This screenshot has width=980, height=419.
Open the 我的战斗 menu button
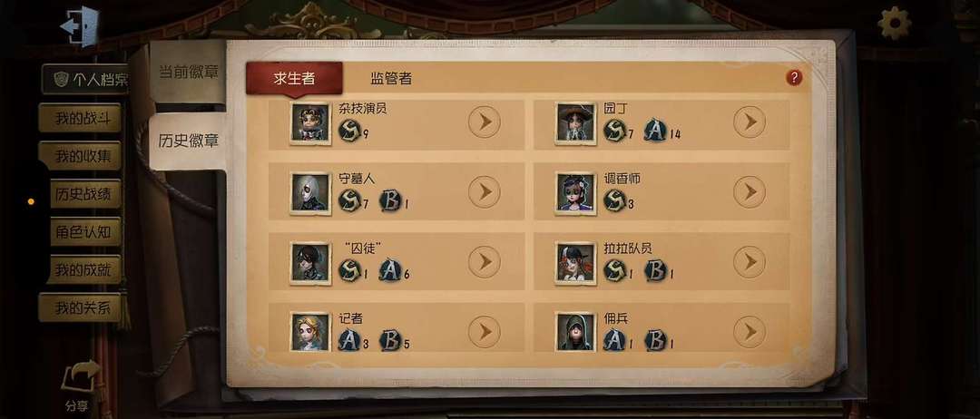click(x=80, y=118)
